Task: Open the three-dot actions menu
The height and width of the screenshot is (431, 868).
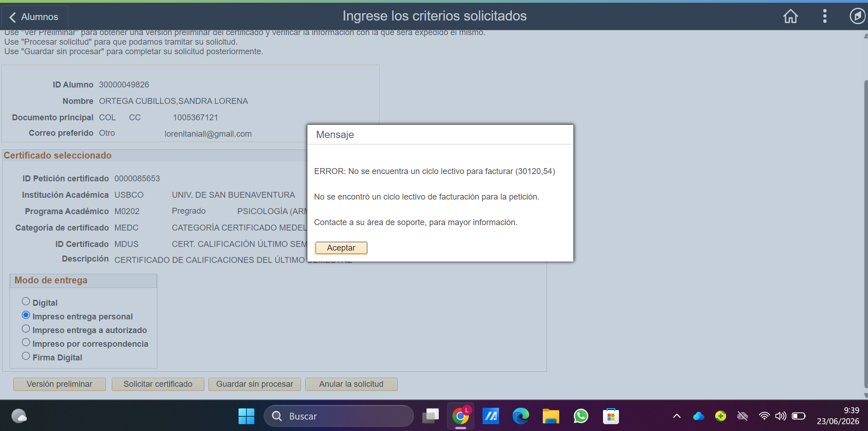Action: [x=825, y=16]
